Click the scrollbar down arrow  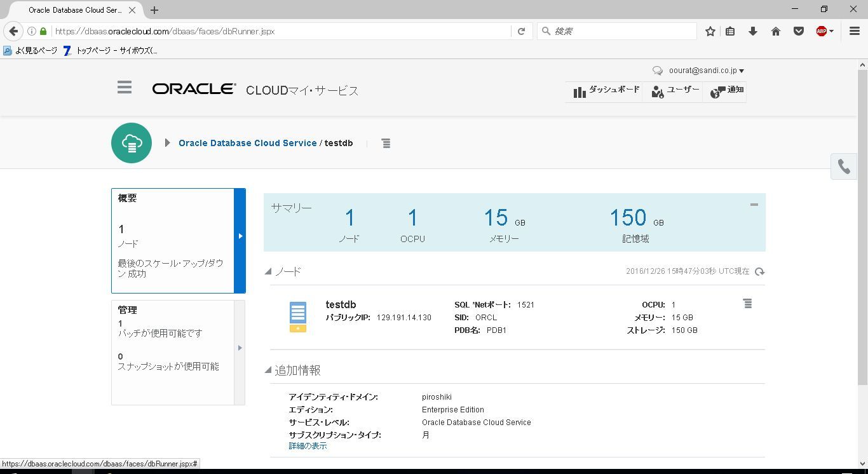863,463
